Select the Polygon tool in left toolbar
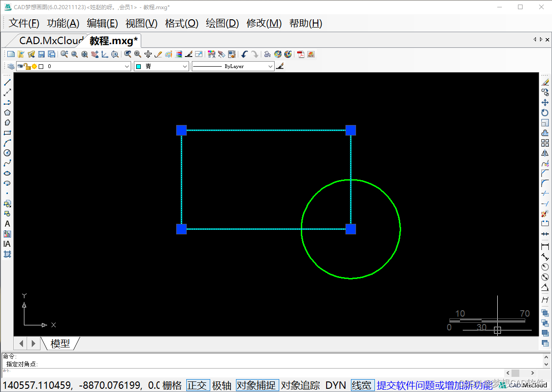552x392 pixels. 7,113
